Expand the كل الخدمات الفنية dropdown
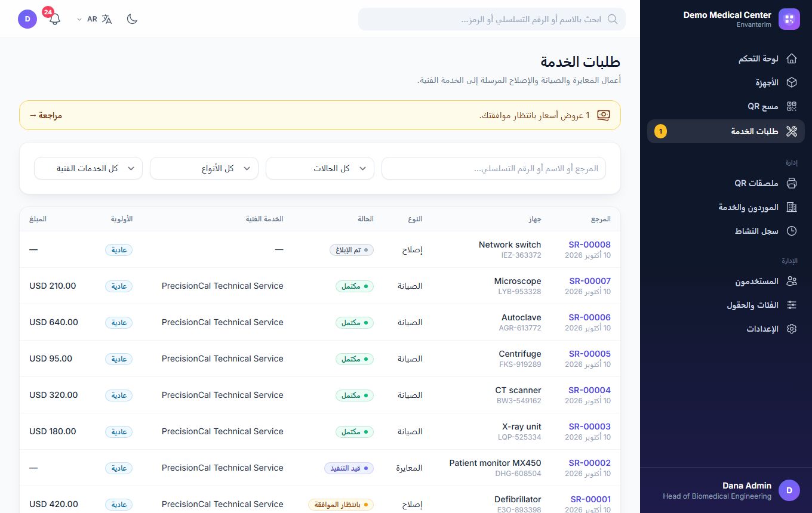 point(88,168)
